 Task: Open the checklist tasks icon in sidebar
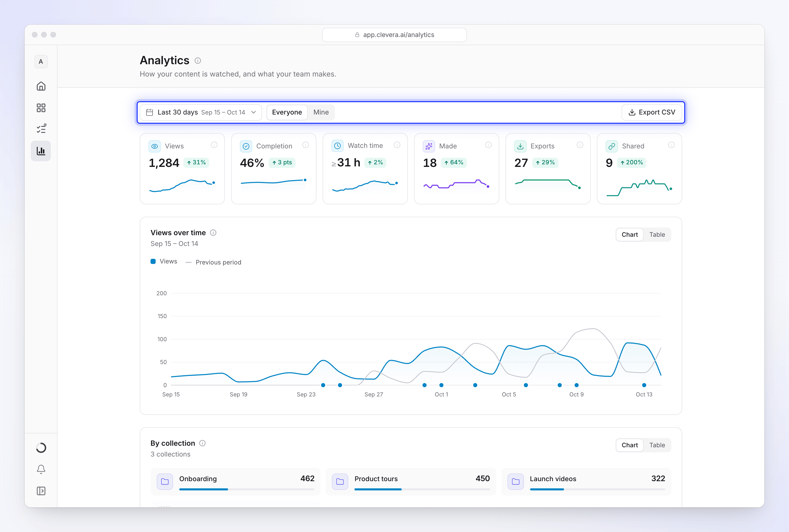41,129
